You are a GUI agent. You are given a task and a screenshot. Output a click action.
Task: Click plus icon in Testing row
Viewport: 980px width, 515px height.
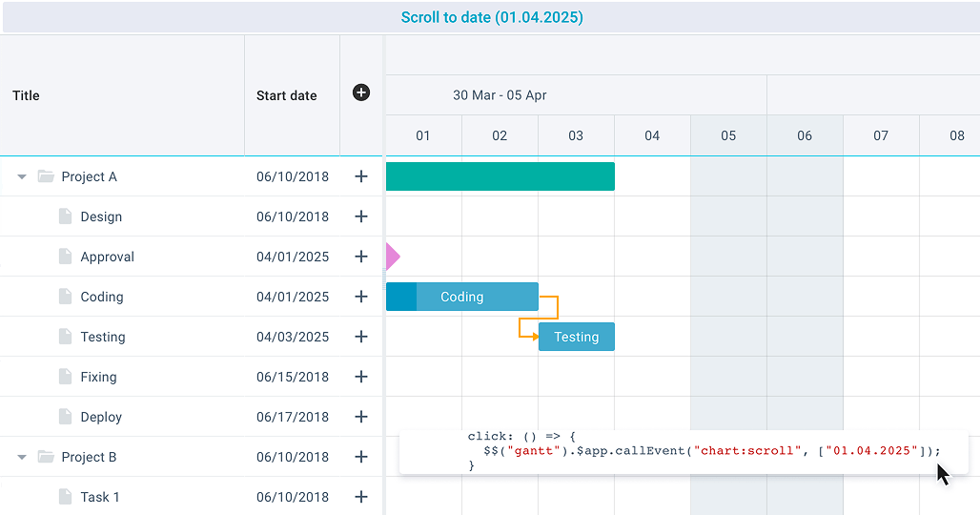pos(361,337)
